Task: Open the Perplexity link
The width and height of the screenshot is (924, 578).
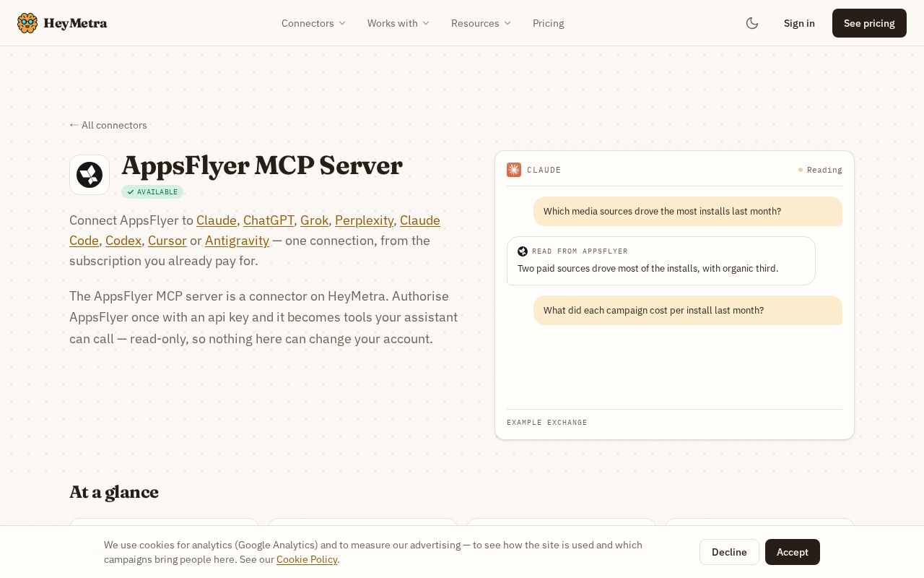Action: [x=364, y=220]
